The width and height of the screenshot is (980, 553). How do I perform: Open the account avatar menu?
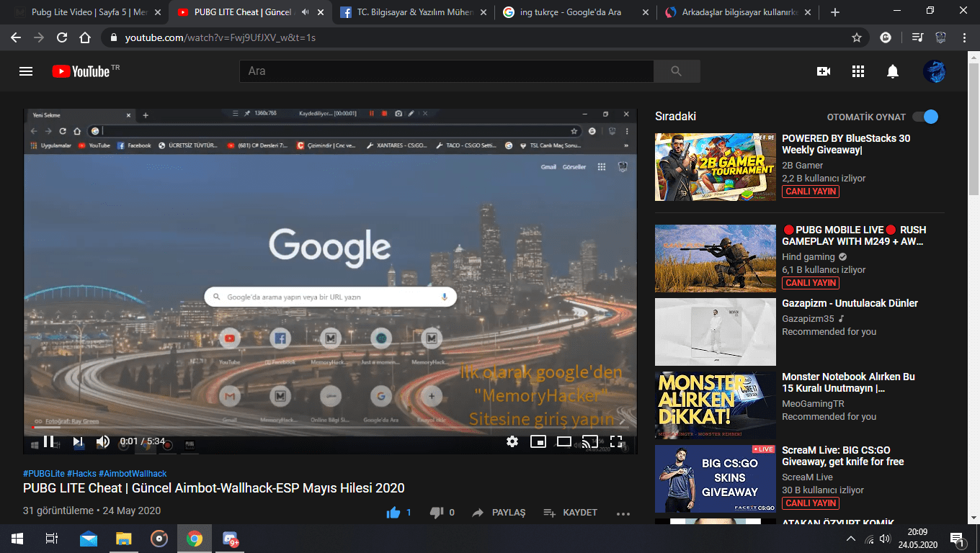(934, 71)
